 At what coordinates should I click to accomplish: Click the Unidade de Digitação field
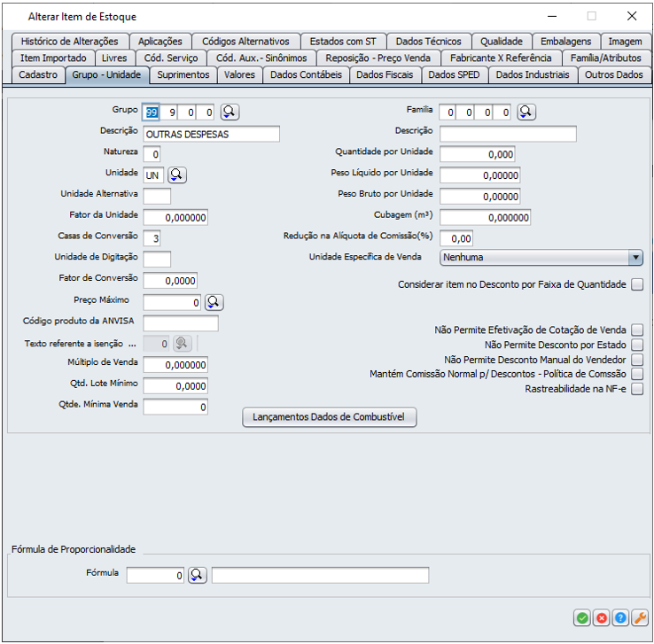[x=157, y=260]
